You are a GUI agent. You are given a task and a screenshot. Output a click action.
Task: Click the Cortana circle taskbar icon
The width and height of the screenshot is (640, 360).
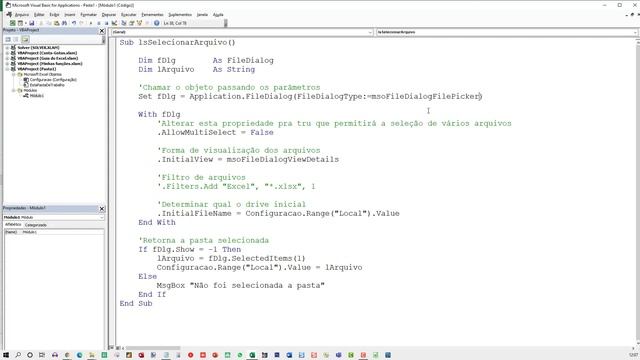[x=30, y=355]
